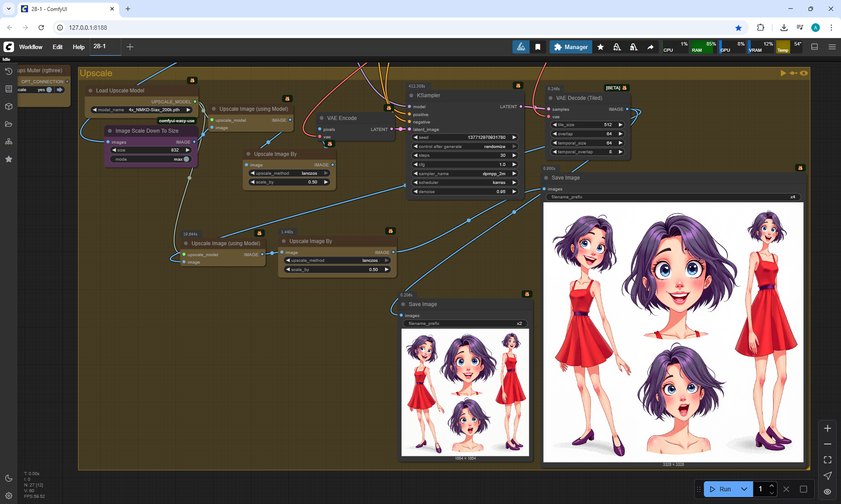Open the Edit menu
The height and width of the screenshot is (504, 841).
click(x=57, y=47)
